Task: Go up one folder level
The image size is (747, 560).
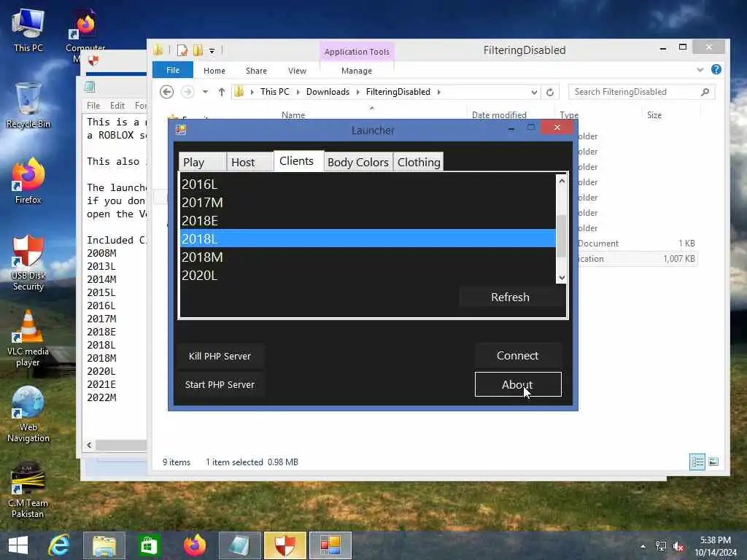Action: (x=222, y=92)
